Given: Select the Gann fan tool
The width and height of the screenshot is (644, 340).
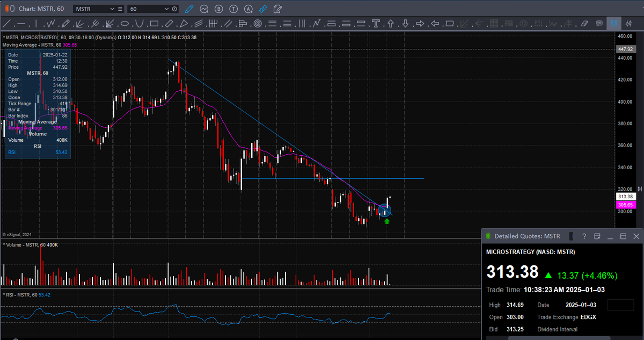Looking at the screenshot, I should 80,24.
